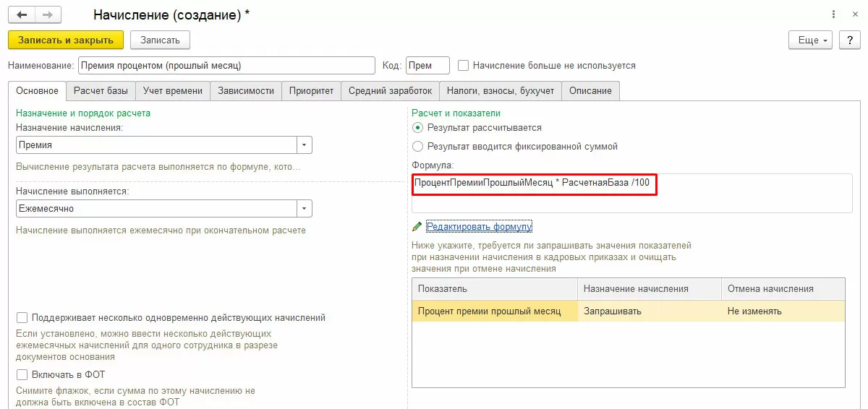Click the 'Редактировать формулу' link

coord(479,227)
